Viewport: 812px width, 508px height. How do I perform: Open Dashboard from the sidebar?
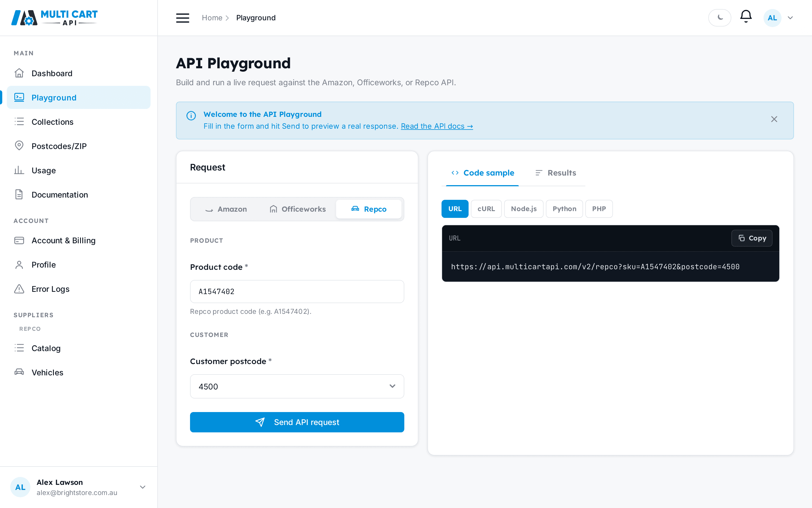(78, 73)
